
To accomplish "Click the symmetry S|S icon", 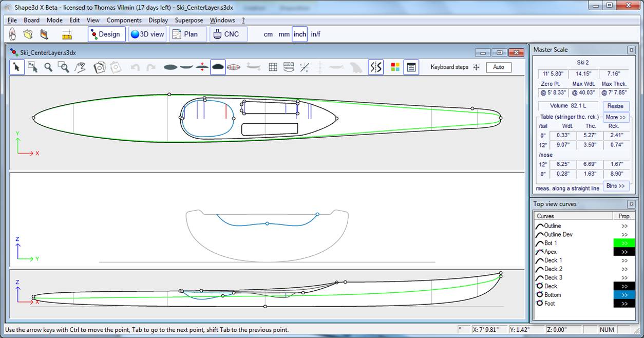I will [x=376, y=67].
